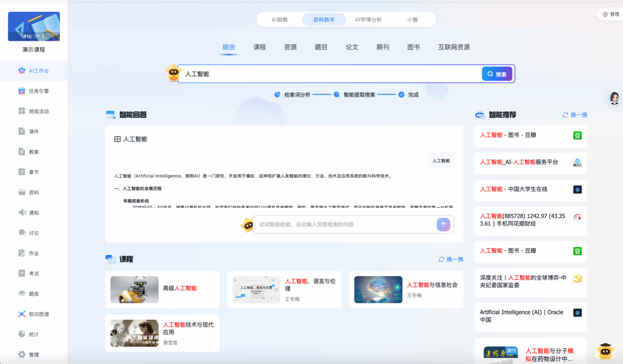Switch to the AI助教 mode

(280, 20)
